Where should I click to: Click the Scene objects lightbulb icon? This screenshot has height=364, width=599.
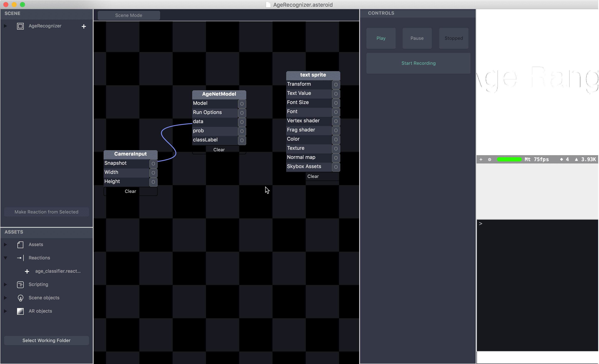[20, 298]
